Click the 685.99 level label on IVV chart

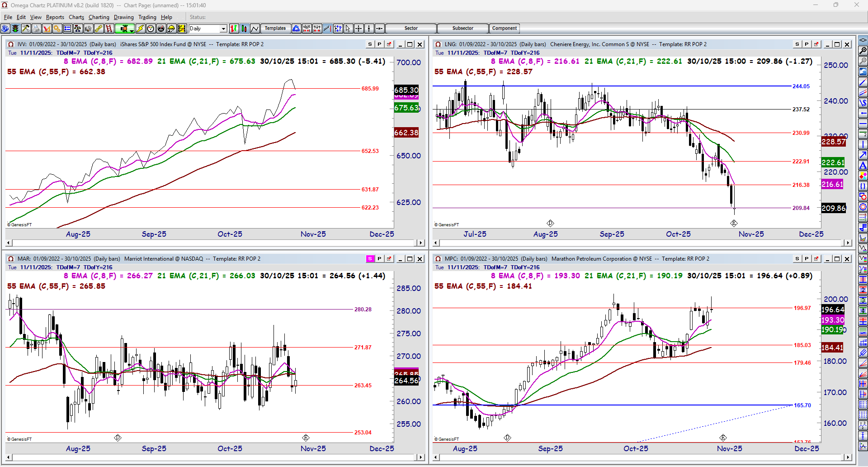(370, 89)
